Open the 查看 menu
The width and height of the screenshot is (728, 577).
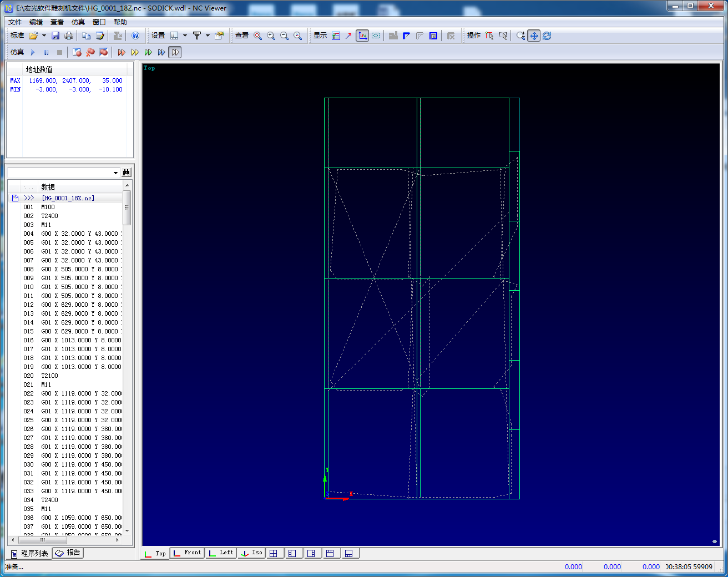pyautogui.click(x=57, y=22)
